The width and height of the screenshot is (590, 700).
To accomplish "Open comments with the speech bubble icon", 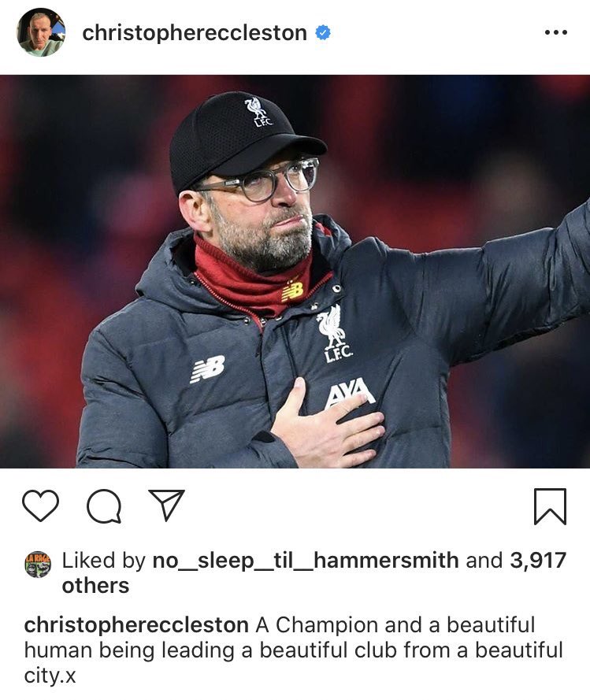I will coord(104,506).
